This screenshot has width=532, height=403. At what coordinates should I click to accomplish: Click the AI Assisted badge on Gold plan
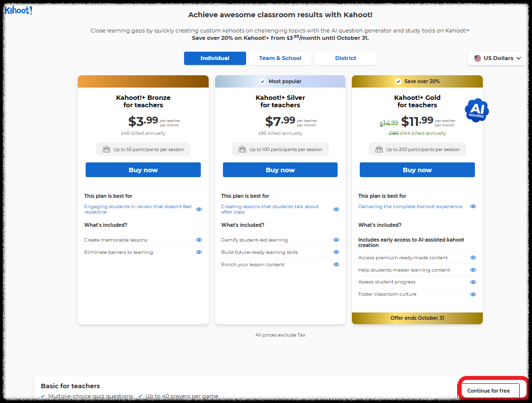coord(477,110)
